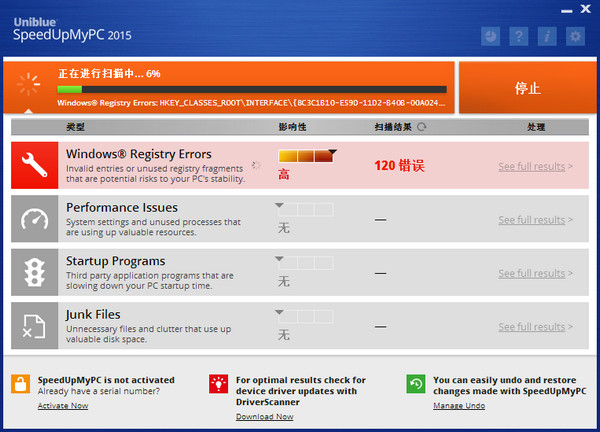Click the red lightbulb DriverScanner icon

point(218,384)
